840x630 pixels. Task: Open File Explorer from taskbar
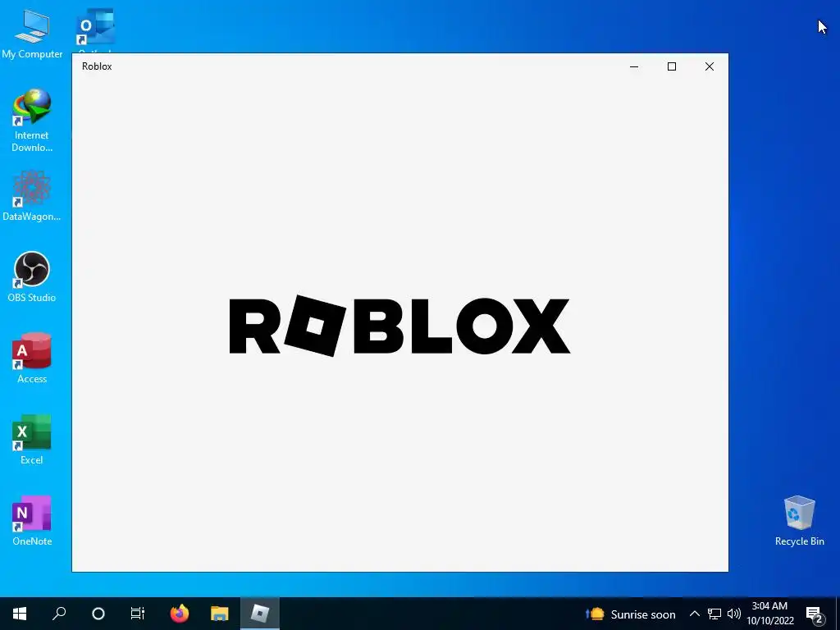click(220, 614)
